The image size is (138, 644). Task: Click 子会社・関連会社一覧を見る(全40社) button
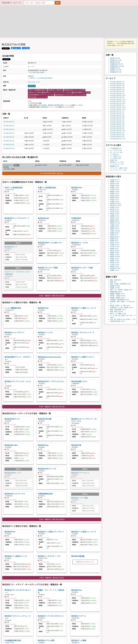tap(52, 296)
